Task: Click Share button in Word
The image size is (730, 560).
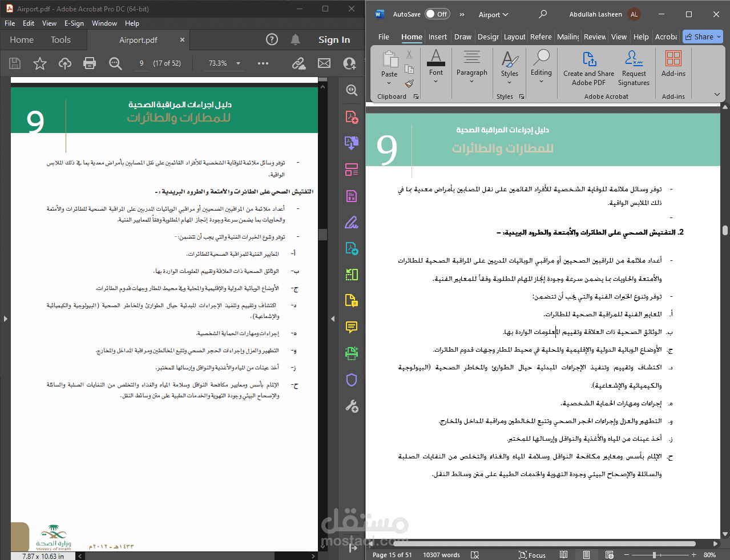Action: tap(703, 37)
